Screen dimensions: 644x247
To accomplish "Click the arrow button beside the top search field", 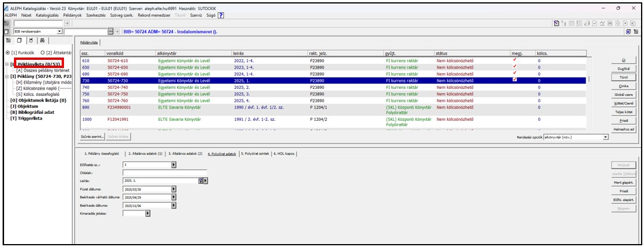I will (x=67, y=24).
